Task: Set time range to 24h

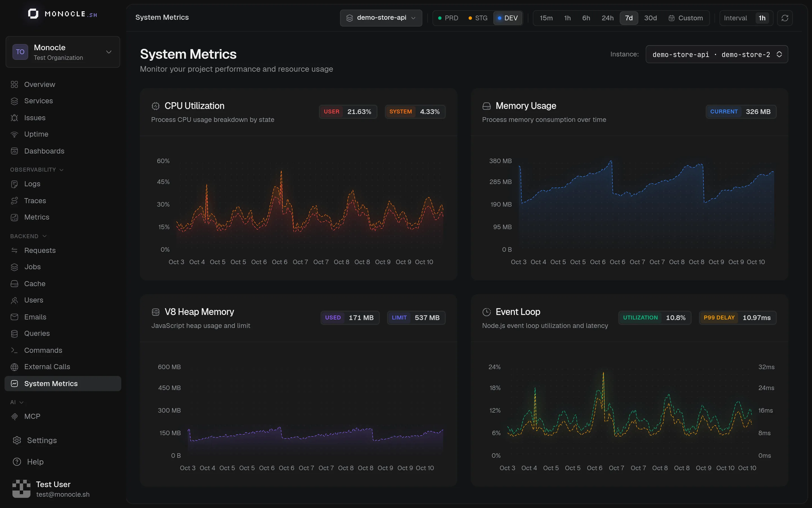Action: point(608,18)
